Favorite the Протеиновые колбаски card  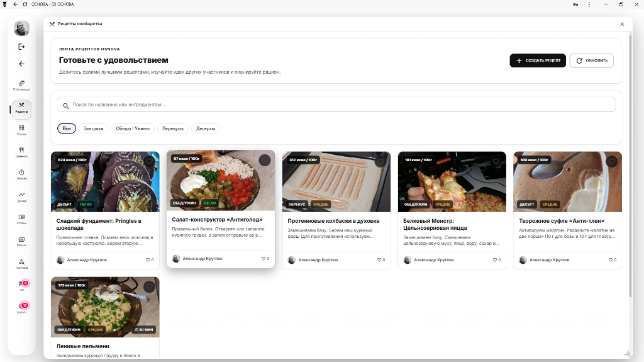380,162
